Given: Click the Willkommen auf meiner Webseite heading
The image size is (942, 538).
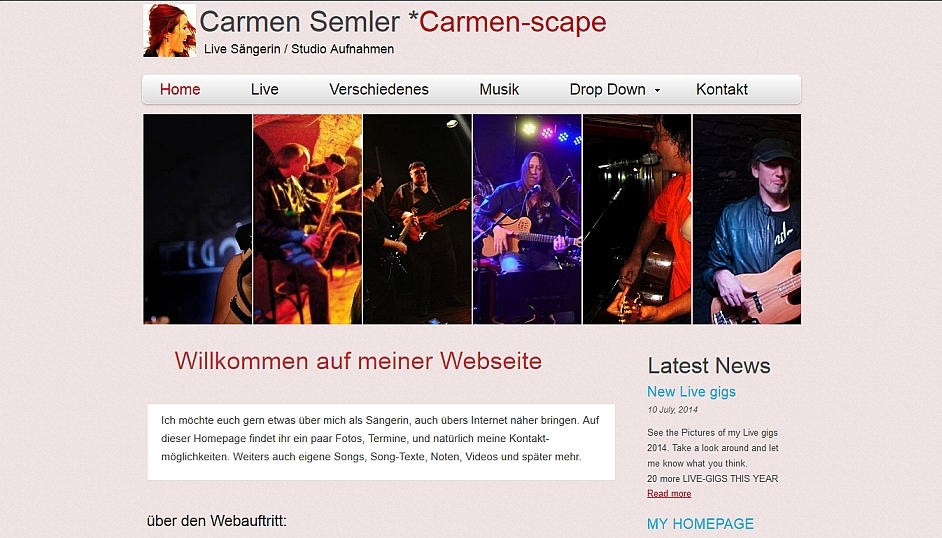Looking at the screenshot, I should tap(358, 361).
